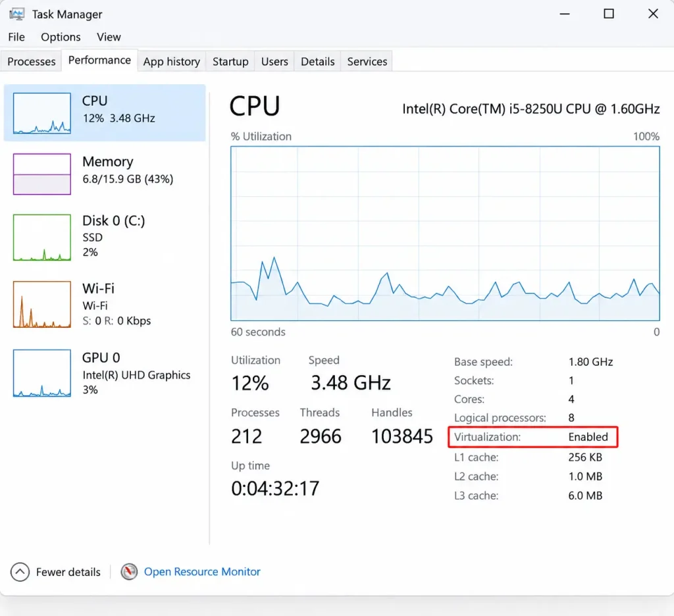Minimize the Task Manager window

point(564,14)
